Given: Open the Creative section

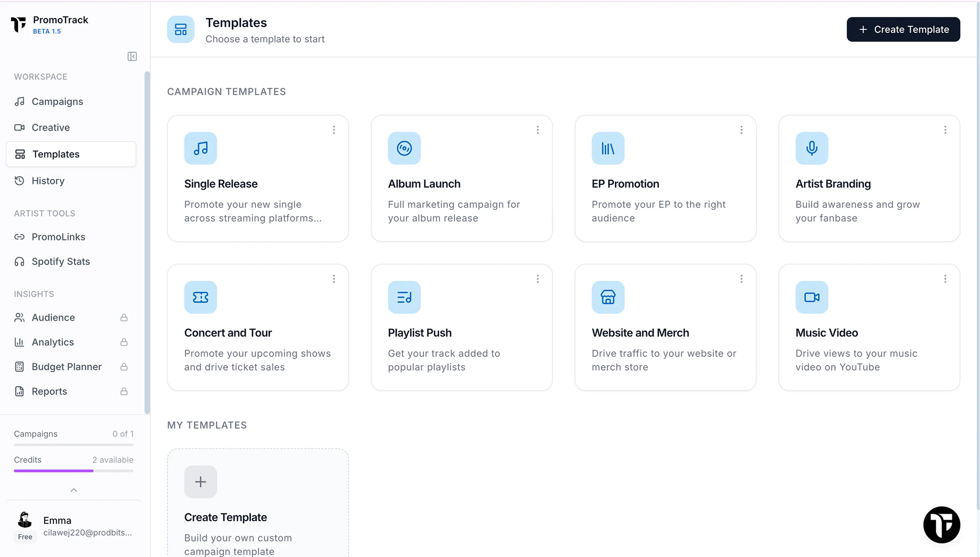Looking at the screenshot, I should (x=71, y=127).
